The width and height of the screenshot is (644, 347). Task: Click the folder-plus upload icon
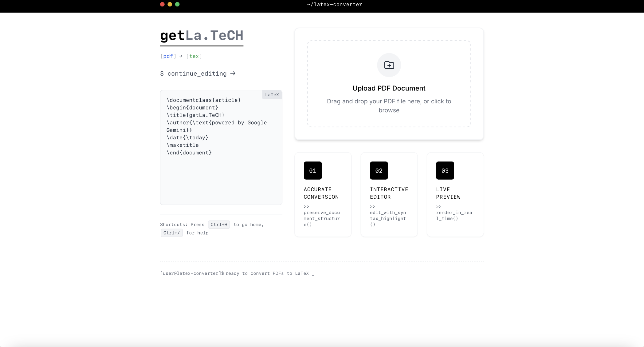(x=389, y=65)
